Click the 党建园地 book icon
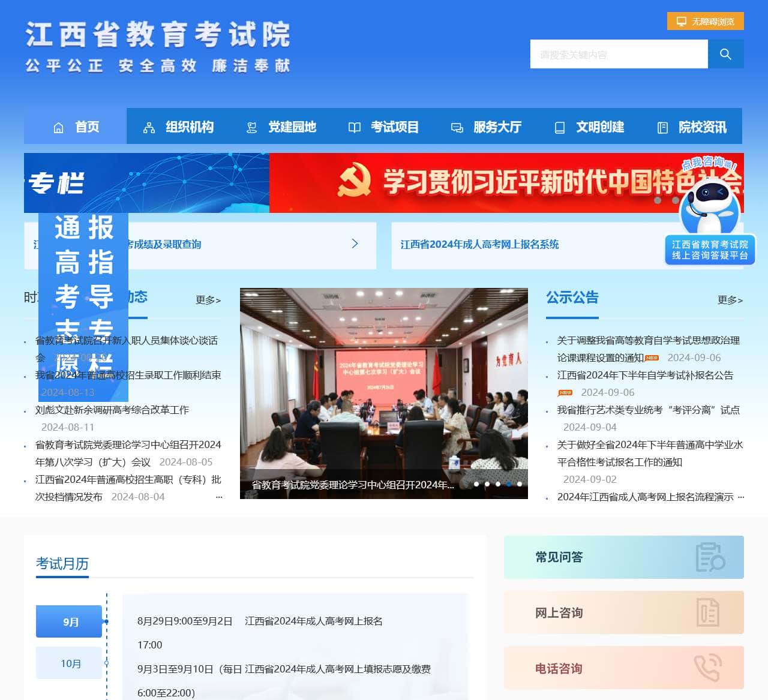 251,127
